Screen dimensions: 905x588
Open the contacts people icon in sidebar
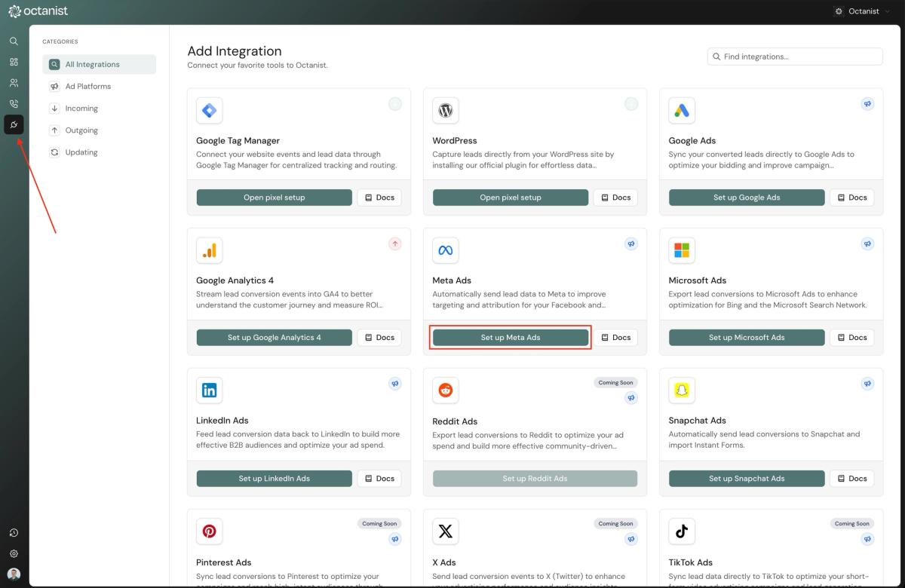point(14,83)
